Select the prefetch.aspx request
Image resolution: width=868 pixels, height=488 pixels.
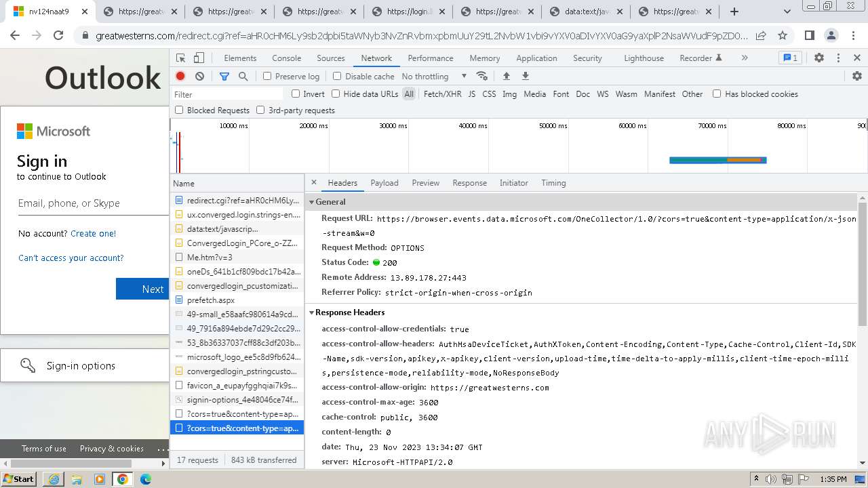(x=237, y=300)
